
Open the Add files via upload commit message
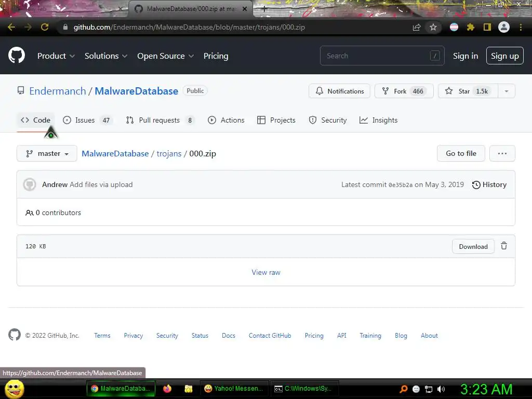[101, 184]
